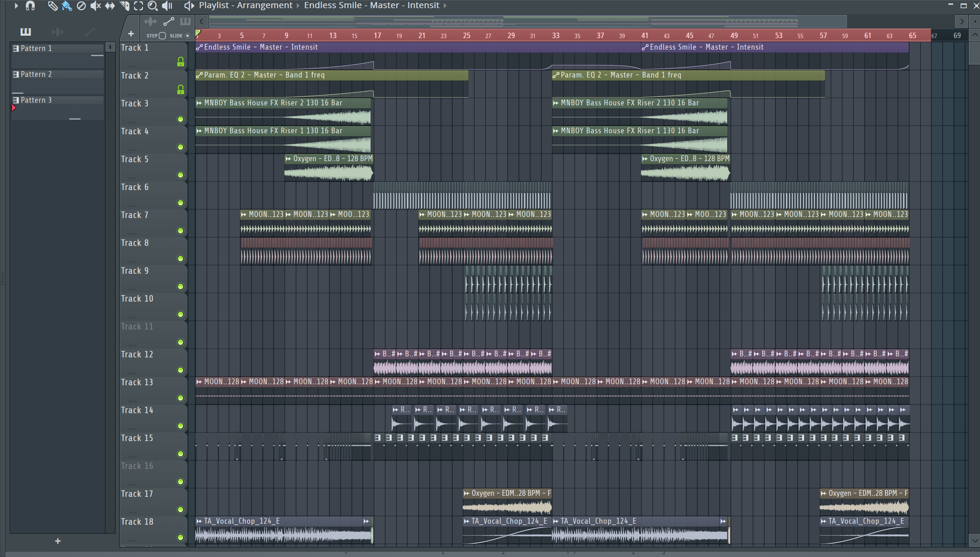This screenshot has width=980, height=557.
Task: Open the Endless Smile - Master - Intensit selector
Action: (371, 5)
